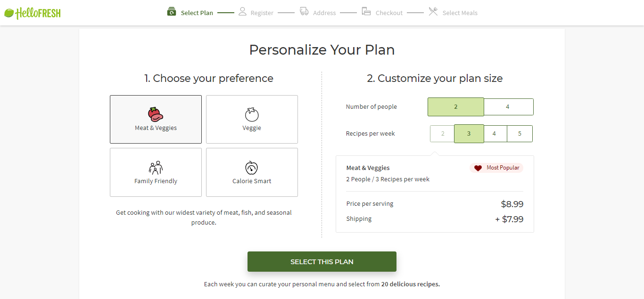Click the Select Plan step icon
Screen dimensions: 644x299
172,11
